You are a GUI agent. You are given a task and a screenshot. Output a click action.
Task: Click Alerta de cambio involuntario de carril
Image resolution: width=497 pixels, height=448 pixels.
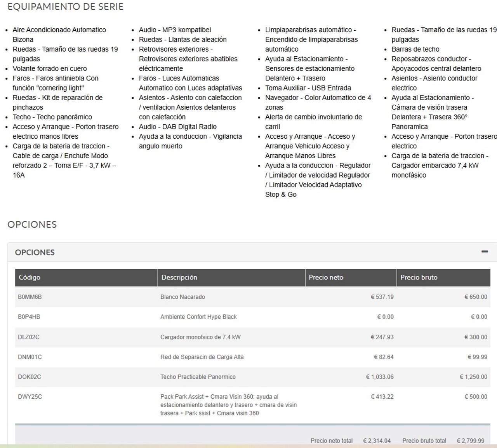pos(314,122)
